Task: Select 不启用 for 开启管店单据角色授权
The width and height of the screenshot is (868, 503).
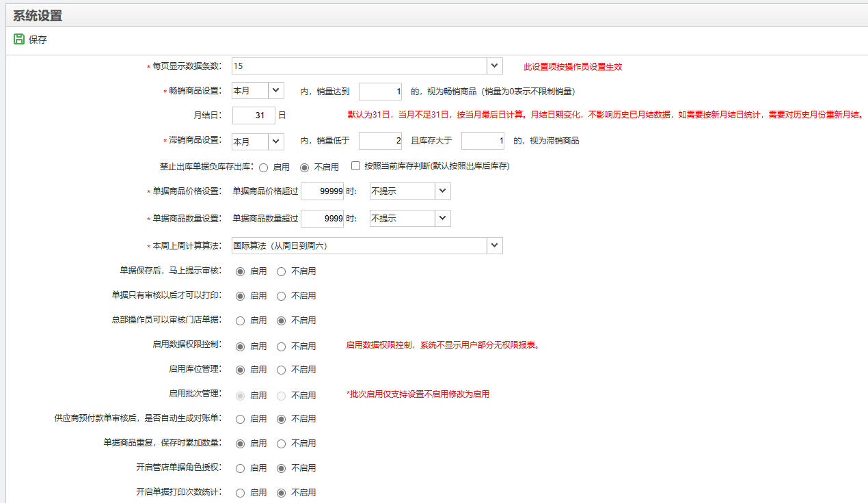Action: coord(281,468)
